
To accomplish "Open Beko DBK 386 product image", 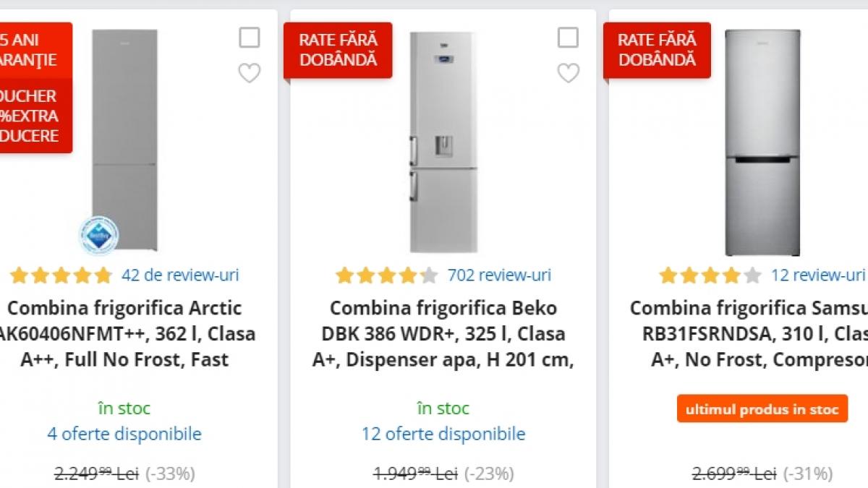I will point(443,141).
